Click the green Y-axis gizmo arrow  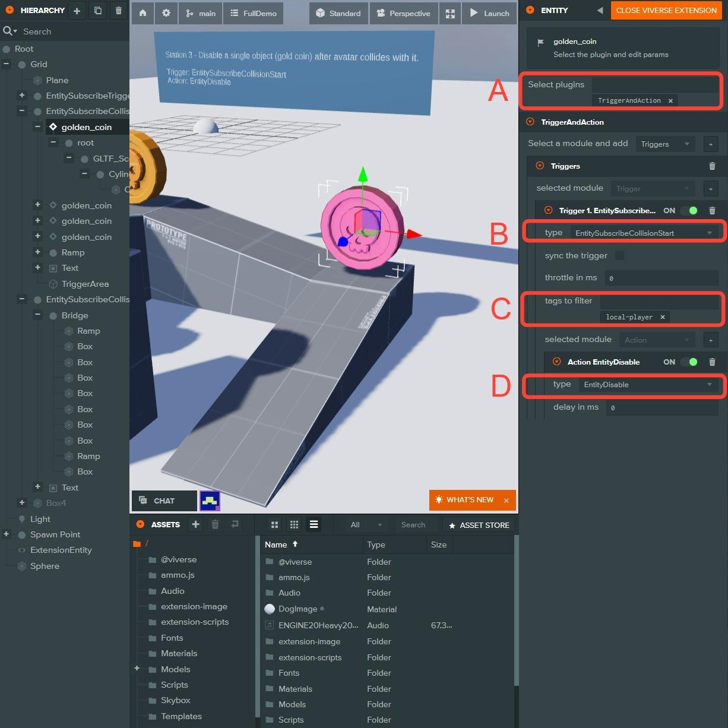[x=362, y=176]
